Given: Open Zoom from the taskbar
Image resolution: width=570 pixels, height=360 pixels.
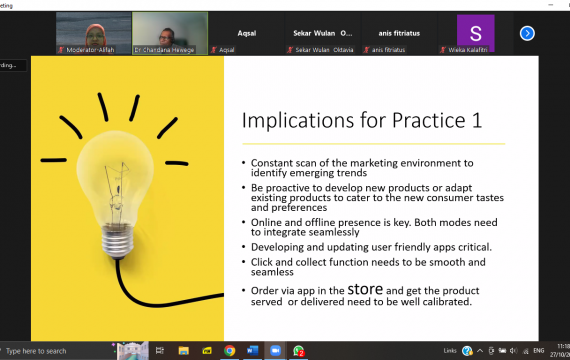Looking at the screenshot, I should [275, 351].
